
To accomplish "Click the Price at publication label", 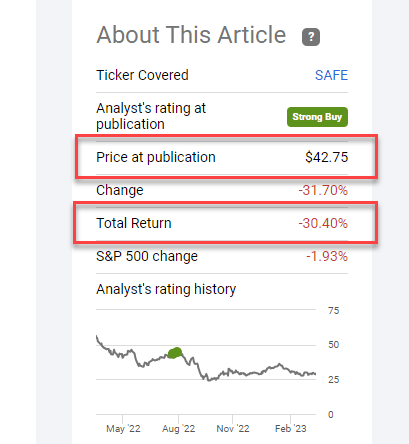I will (156, 157).
